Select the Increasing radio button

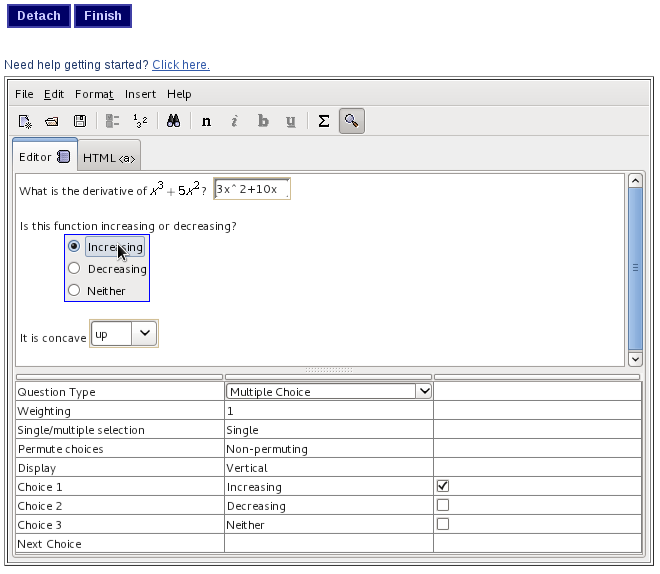click(74, 246)
